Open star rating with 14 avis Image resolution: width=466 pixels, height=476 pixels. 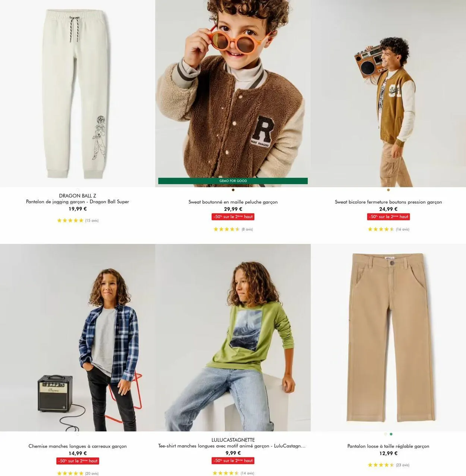[233, 473]
